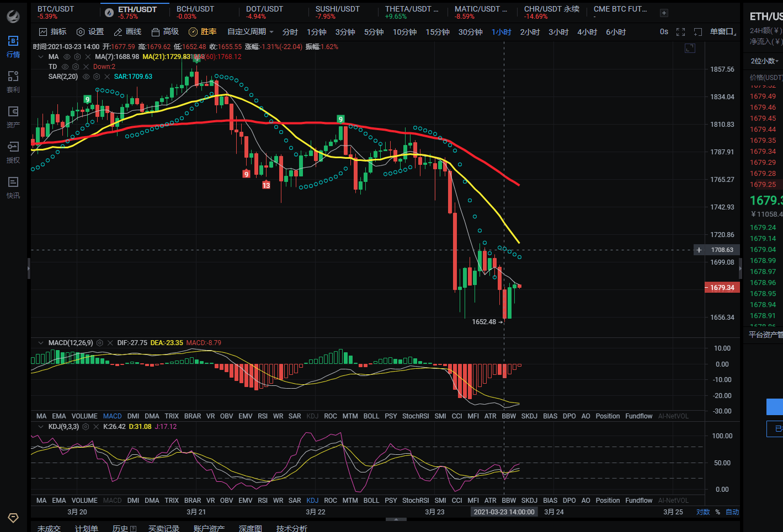Open the 授权 authorization sidebar icon
The width and height of the screenshot is (783, 532).
coord(13,152)
